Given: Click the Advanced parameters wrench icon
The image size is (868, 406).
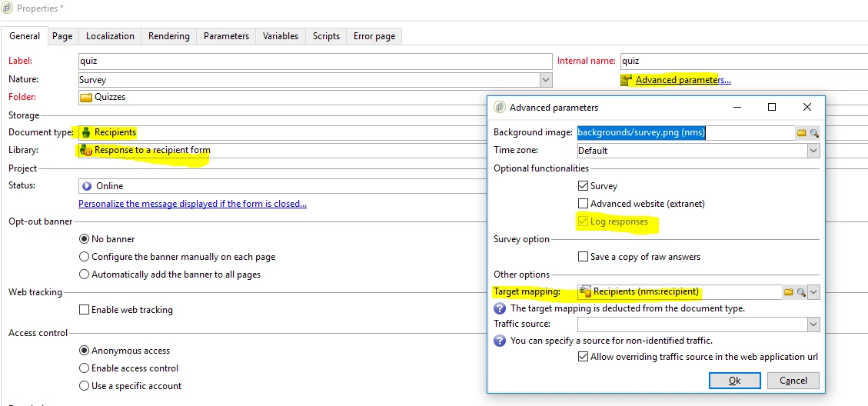Looking at the screenshot, I should click(x=626, y=80).
